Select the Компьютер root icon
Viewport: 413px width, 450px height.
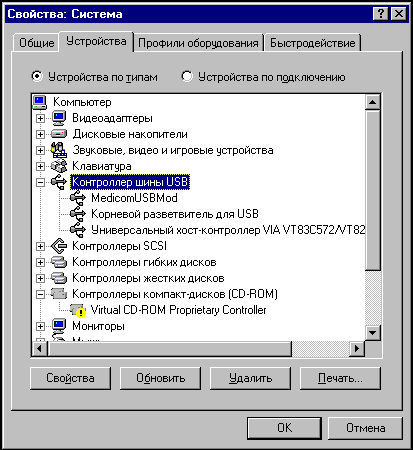(x=40, y=102)
